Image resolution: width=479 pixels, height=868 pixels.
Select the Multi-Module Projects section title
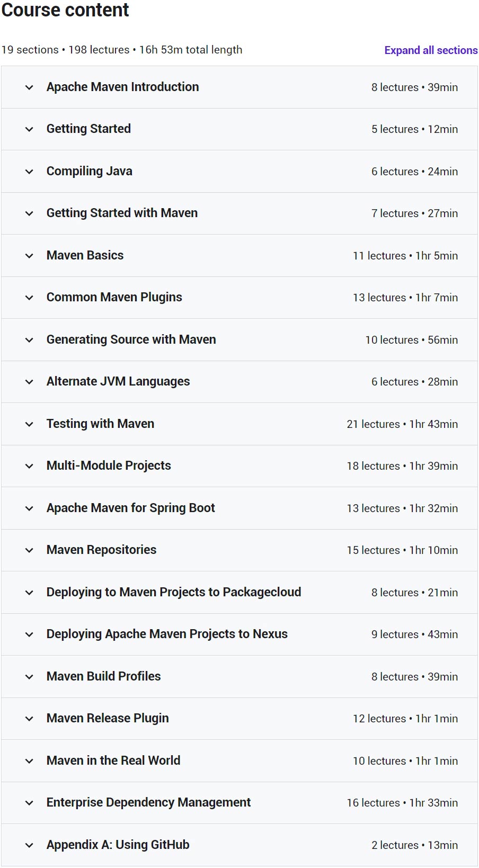[x=109, y=466]
